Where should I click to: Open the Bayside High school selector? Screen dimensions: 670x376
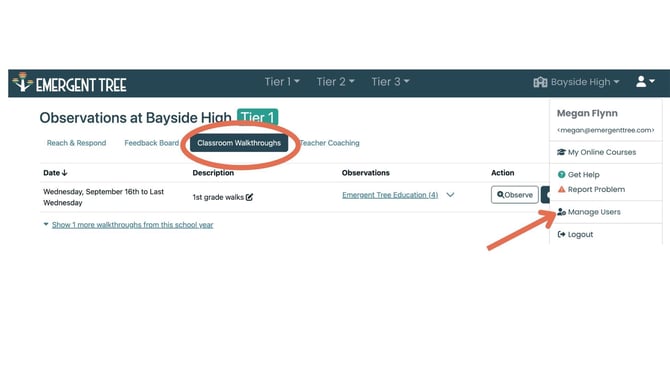point(576,82)
